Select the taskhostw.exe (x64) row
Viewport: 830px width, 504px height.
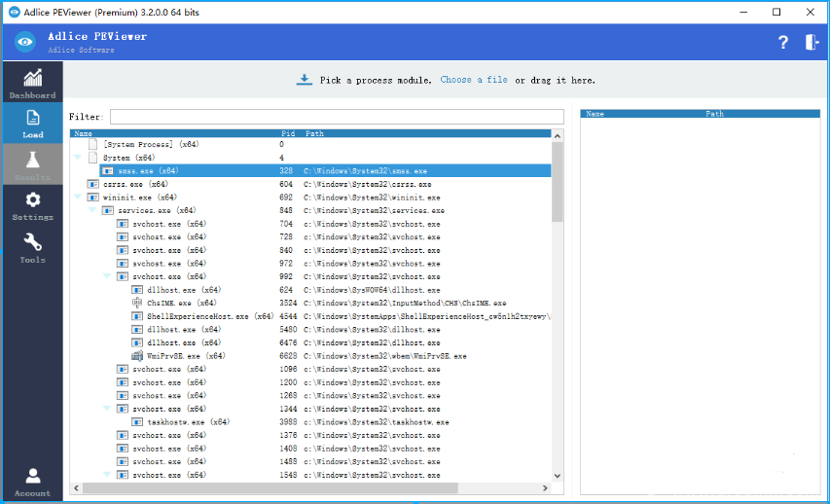310,422
